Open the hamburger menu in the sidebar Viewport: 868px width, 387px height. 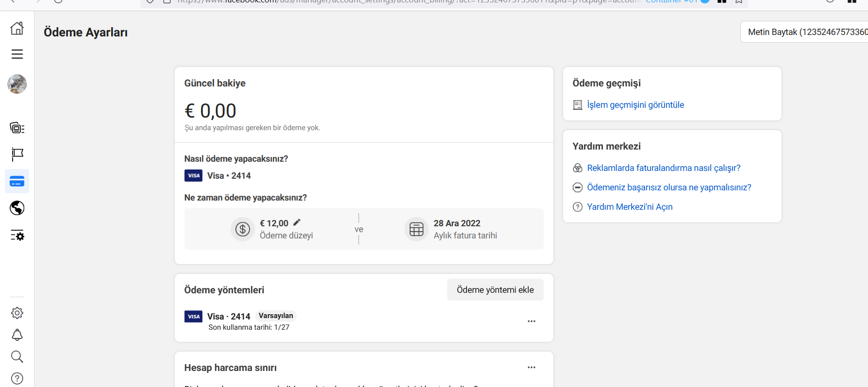[x=17, y=54]
